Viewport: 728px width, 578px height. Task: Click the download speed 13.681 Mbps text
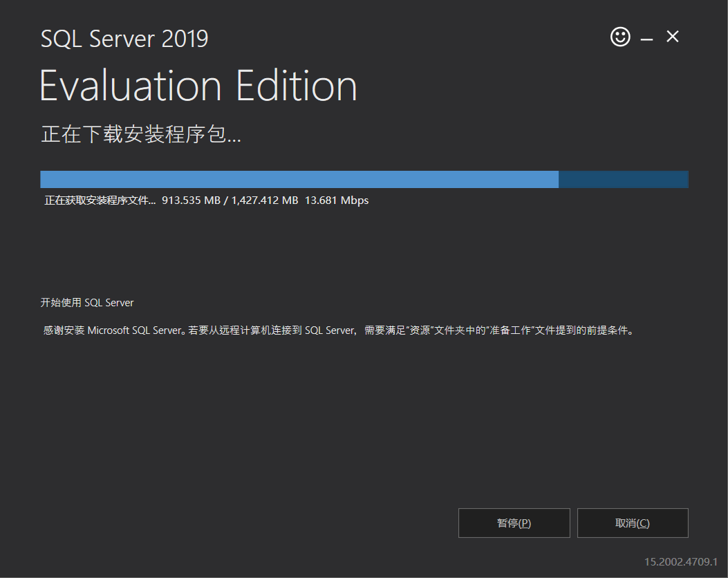click(337, 201)
